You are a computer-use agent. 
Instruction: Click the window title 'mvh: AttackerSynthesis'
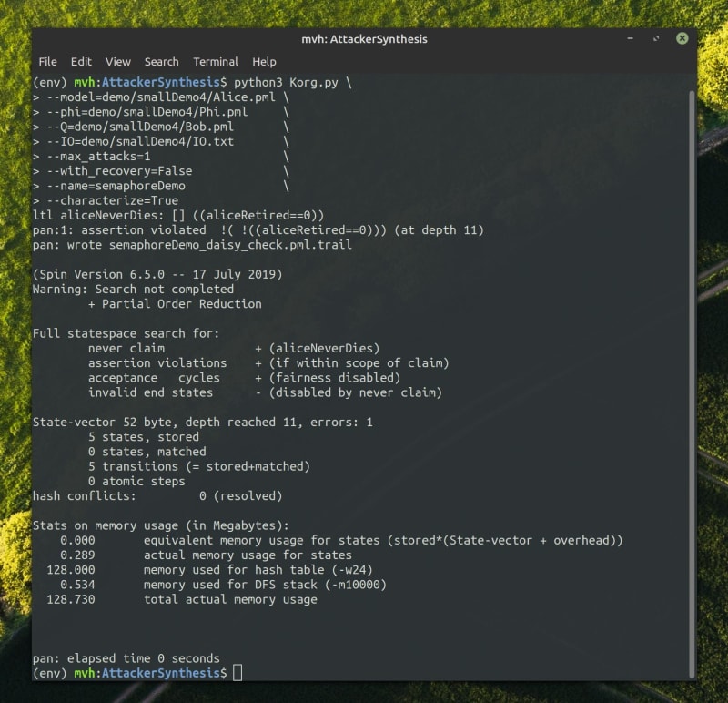pos(364,39)
